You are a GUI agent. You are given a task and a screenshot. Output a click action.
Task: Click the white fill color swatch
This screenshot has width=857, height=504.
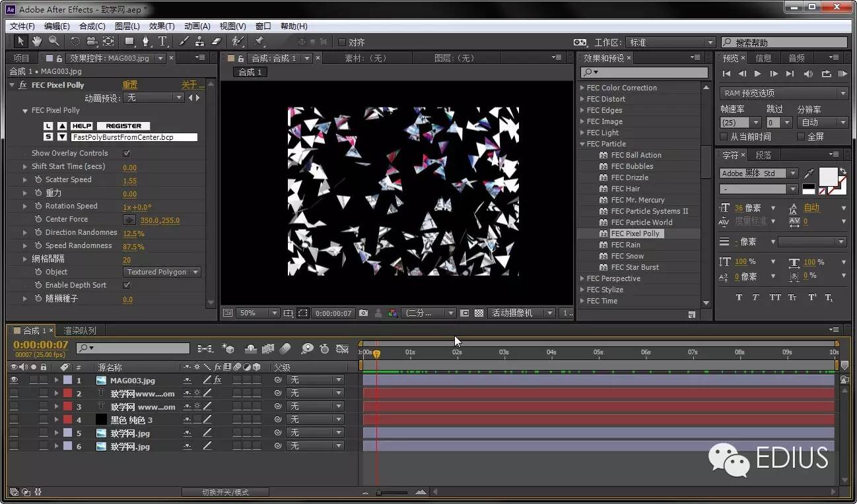[x=828, y=176]
